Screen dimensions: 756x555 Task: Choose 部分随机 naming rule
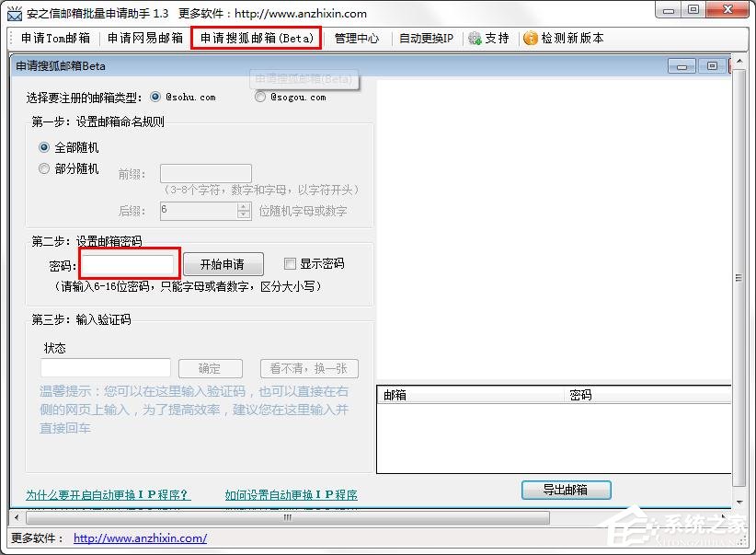44,168
